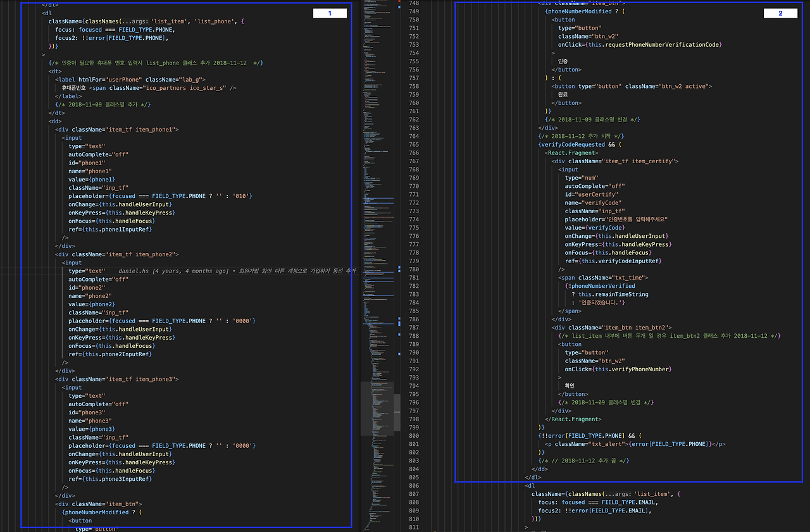The image size is (810, 532).
Task: Click ref={this.phone2InputRef} line
Action: (x=110, y=354)
